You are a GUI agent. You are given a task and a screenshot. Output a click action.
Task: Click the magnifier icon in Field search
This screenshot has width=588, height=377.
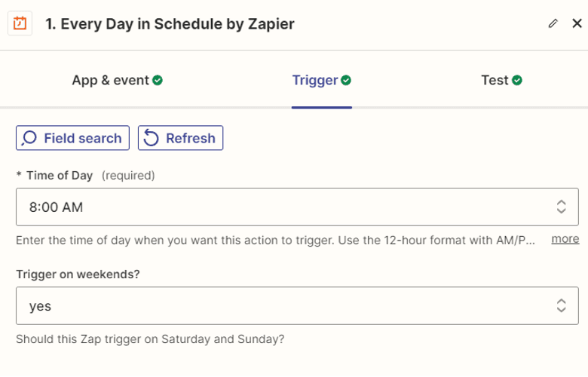click(x=29, y=138)
